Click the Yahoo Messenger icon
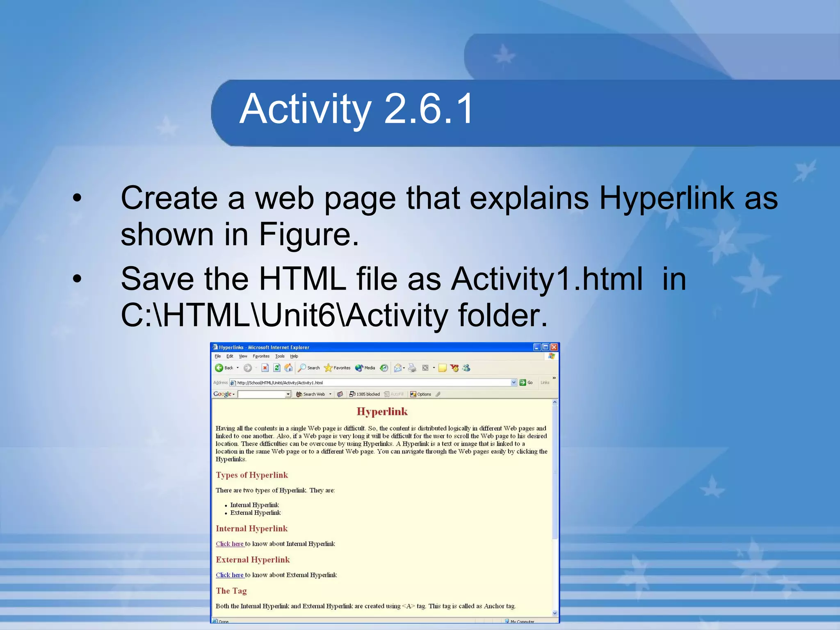The height and width of the screenshot is (630, 840). (454, 368)
